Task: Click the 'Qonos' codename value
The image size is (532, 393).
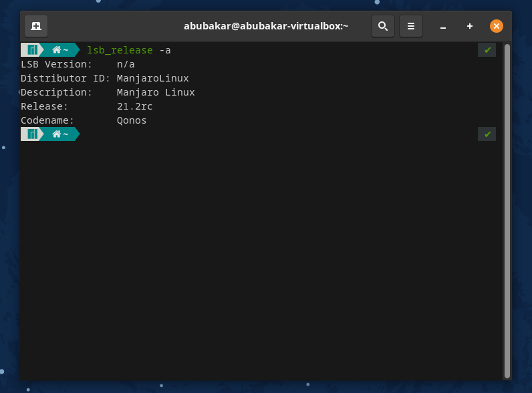Action: coord(132,120)
